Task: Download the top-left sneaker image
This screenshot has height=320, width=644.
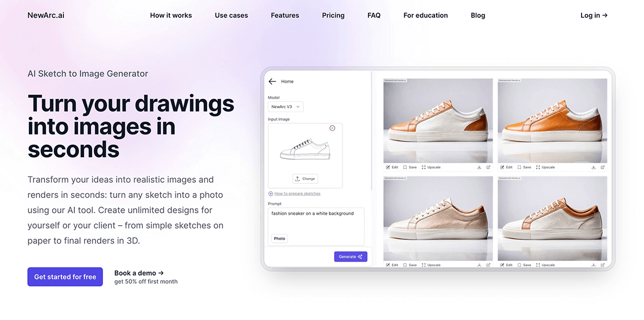Action: coord(479,167)
